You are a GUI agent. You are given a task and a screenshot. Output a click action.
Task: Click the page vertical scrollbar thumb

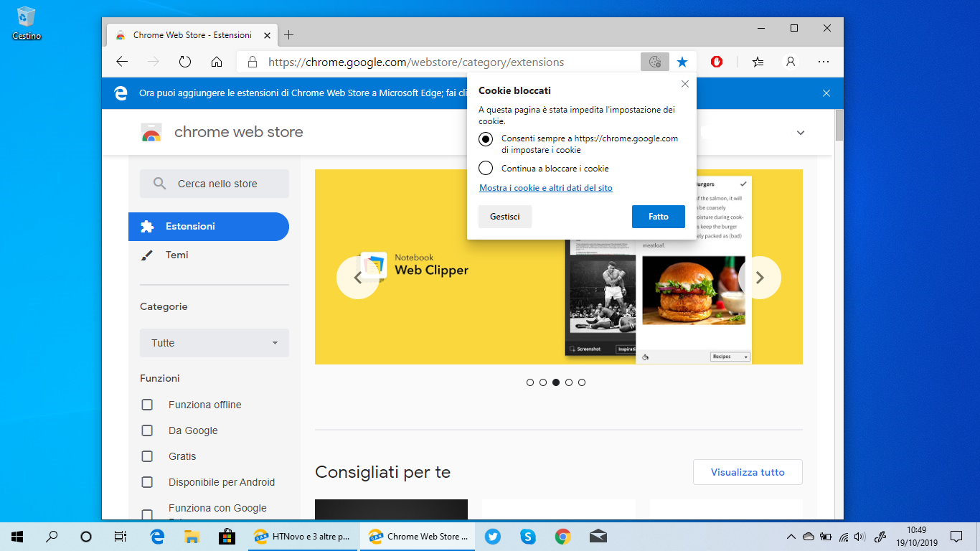coord(838,126)
